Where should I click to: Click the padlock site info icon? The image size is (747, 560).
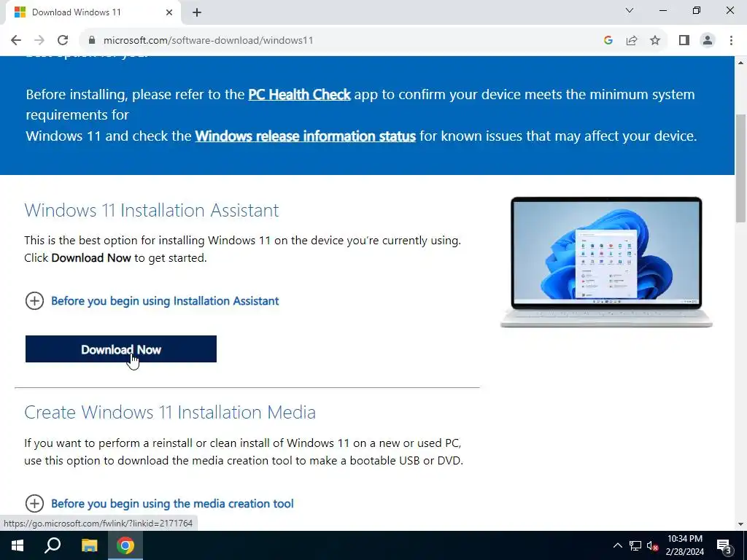[x=92, y=41]
